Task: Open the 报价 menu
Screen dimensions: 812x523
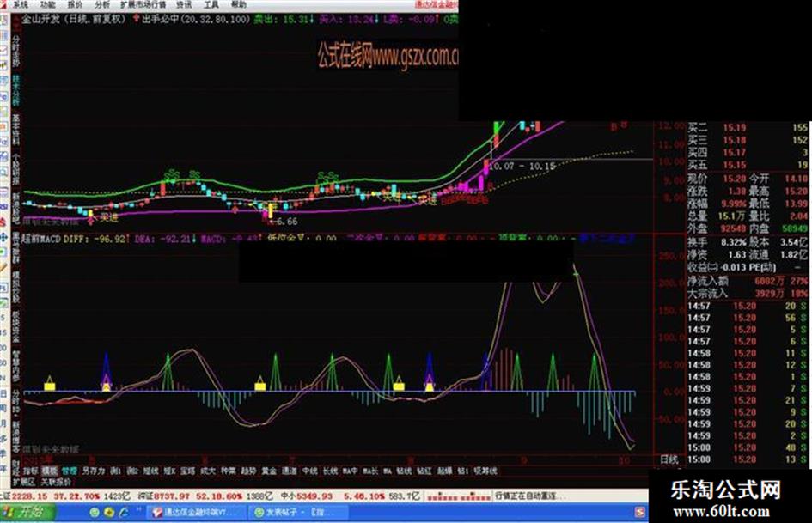Action: point(75,4)
